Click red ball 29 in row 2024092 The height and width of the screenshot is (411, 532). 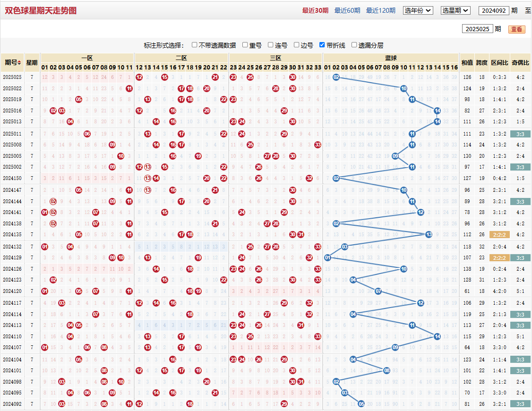point(284,404)
